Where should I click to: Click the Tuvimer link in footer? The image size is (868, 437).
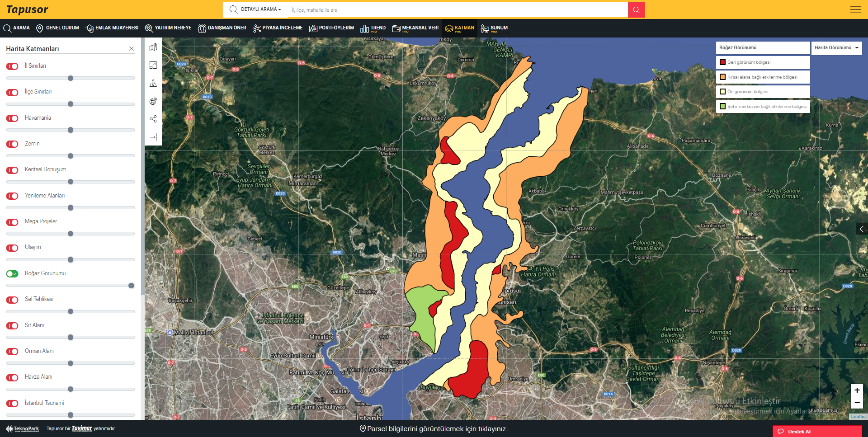pyautogui.click(x=82, y=428)
